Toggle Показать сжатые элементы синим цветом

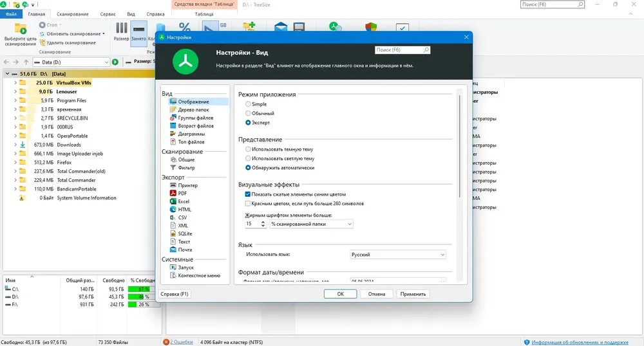coord(248,194)
